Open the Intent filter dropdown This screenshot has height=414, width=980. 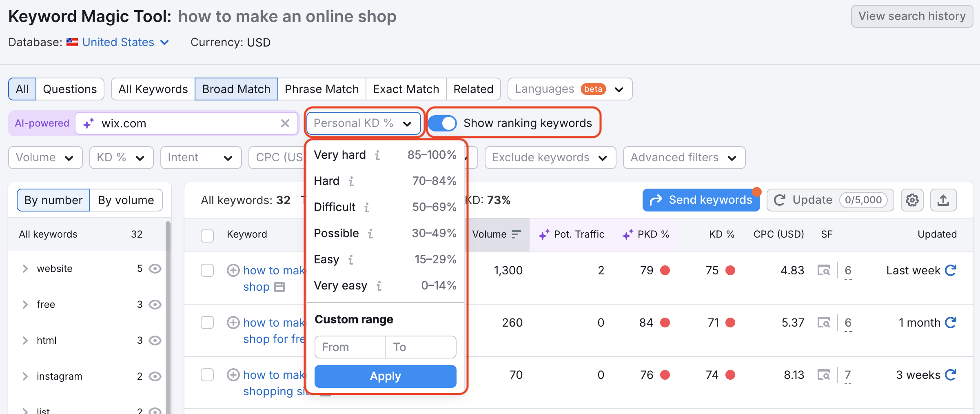coord(201,158)
